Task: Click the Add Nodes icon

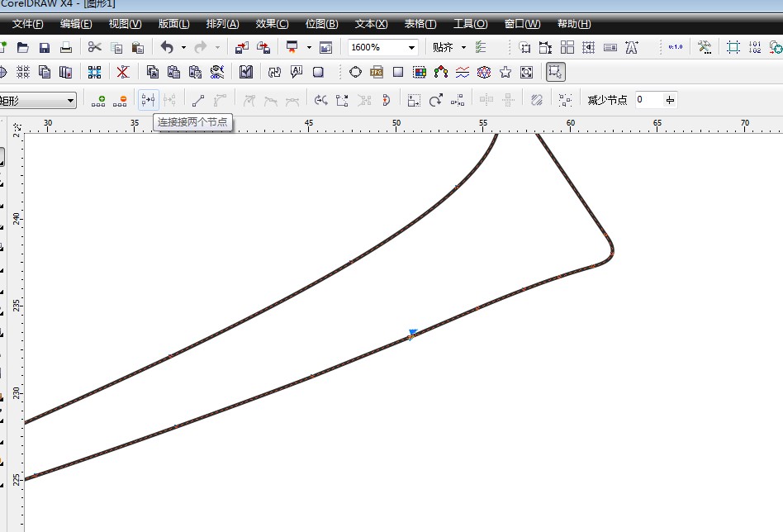Action: (99, 101)
